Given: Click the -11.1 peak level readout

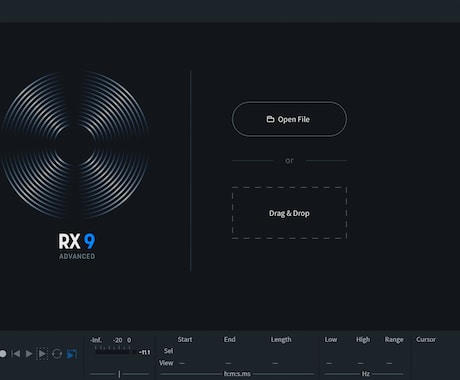Looking at the screenshot, I should (x=144, y=352).
